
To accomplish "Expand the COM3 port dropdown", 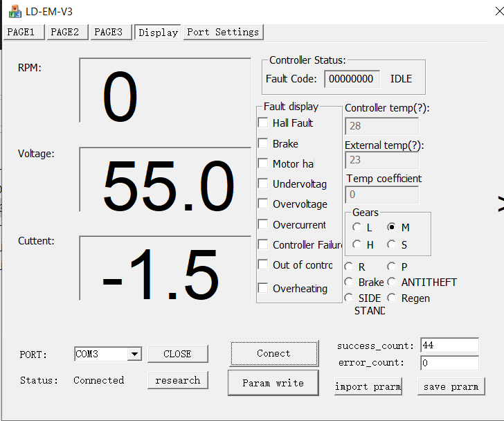I will pyautogui.click(x=134, y=354).
